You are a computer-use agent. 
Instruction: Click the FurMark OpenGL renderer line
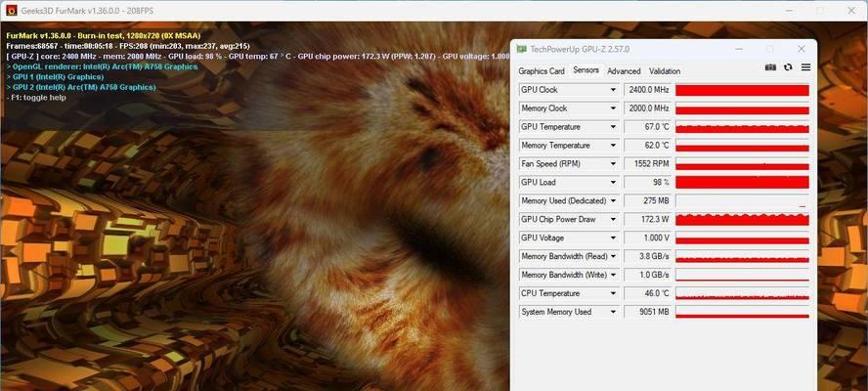coord(102,66)
